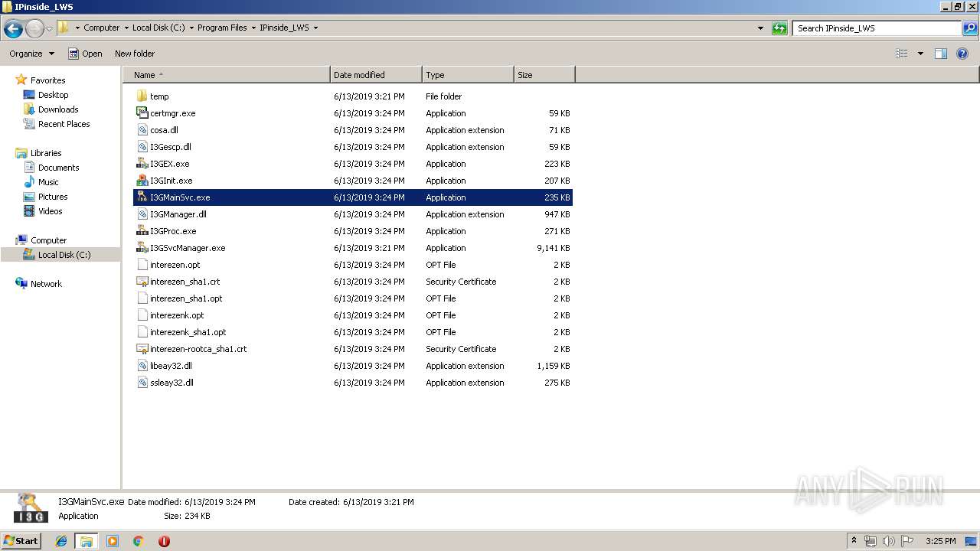Screen dimensions: 980x551
Task: Sort by the Date modified column
Action: point(376,75)
